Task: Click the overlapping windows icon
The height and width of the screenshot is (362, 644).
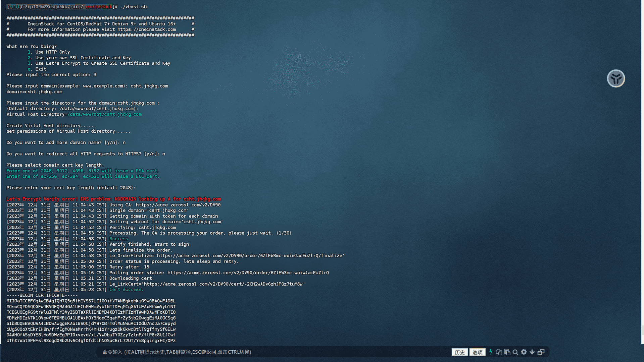Action: click(x=541, y=352)
